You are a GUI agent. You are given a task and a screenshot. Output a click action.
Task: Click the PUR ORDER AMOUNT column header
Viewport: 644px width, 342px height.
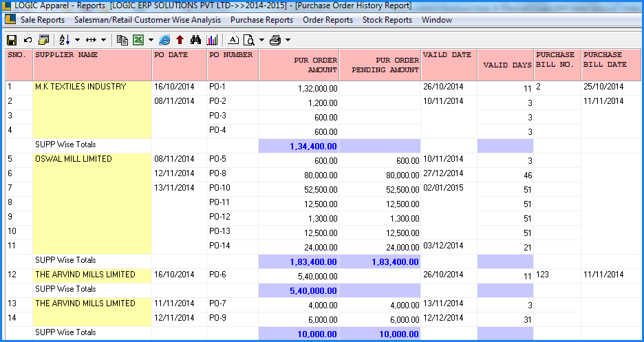click(x=299, y=65)
